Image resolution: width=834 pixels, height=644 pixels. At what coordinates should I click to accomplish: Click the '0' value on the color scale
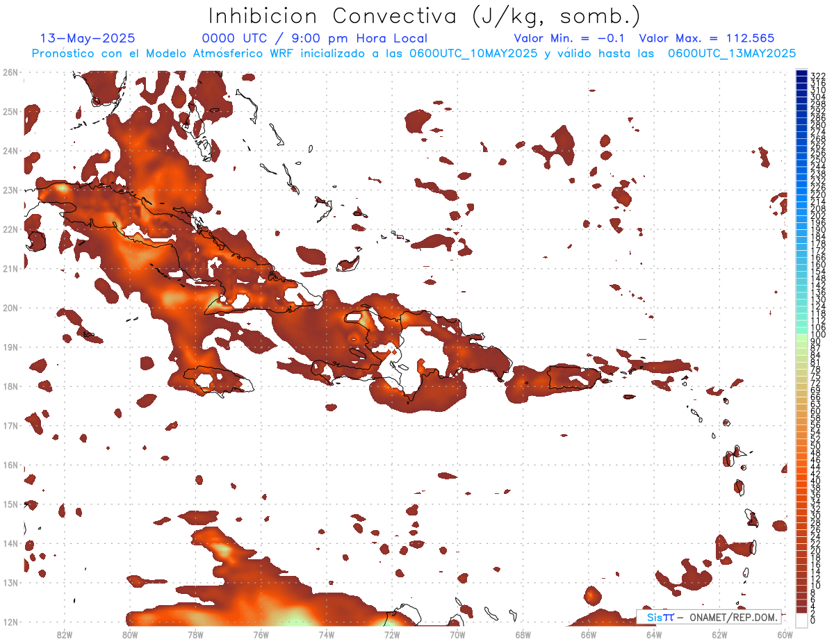pos(813,620)
